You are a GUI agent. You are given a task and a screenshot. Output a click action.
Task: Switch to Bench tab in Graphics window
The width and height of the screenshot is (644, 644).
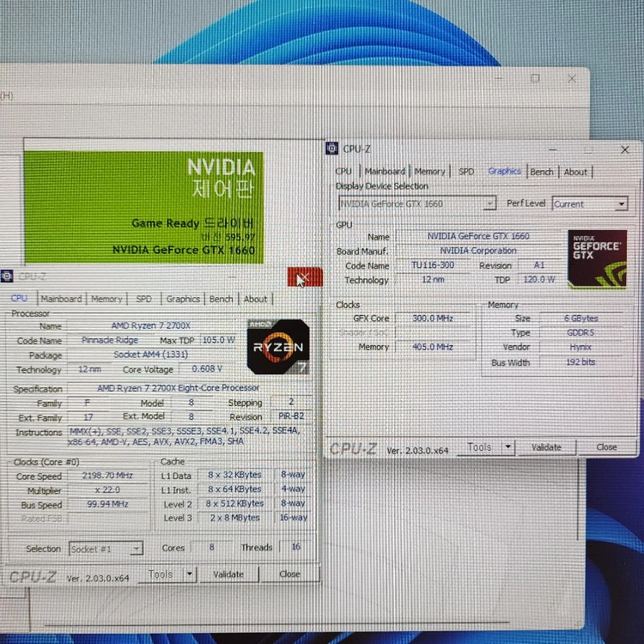pos(542,172)
